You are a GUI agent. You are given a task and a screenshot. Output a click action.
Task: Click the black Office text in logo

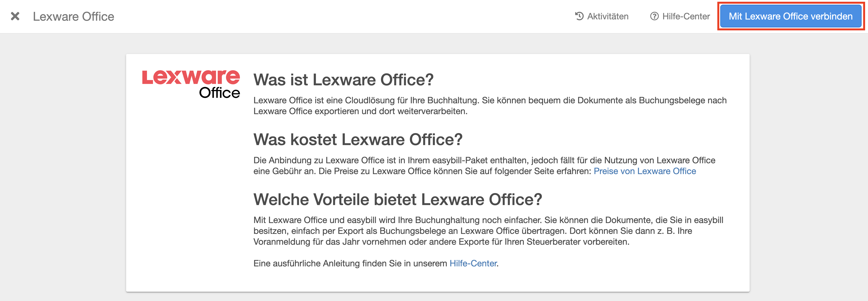pos(219,93)
